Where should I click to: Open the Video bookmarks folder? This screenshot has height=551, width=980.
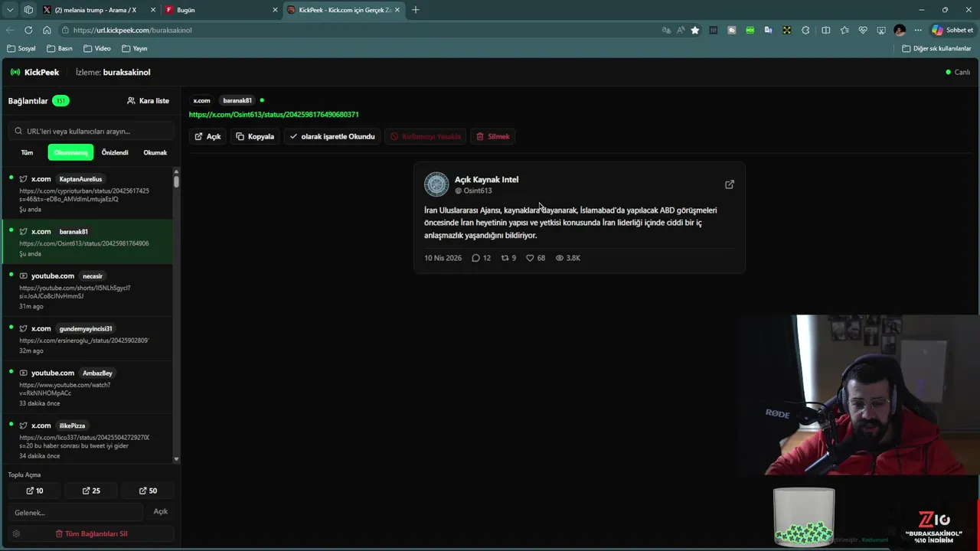pyautogui.click(x=97, y=48)
